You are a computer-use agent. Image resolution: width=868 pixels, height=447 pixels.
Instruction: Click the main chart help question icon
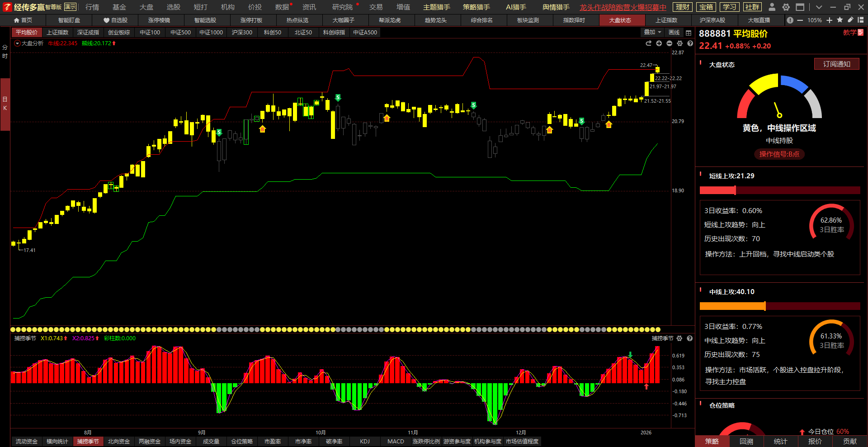coord(690,43)
